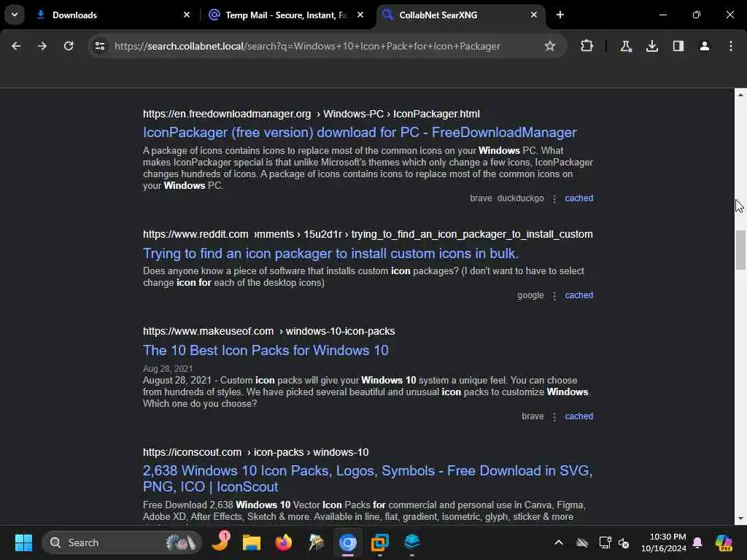Close the CollabNet SearXNG tab

coord(534,15)
